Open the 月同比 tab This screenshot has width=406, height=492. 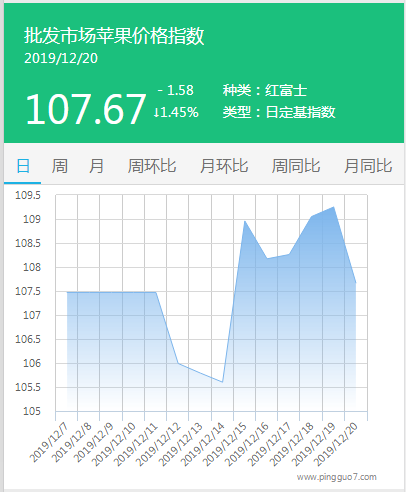tap(368, 166)
